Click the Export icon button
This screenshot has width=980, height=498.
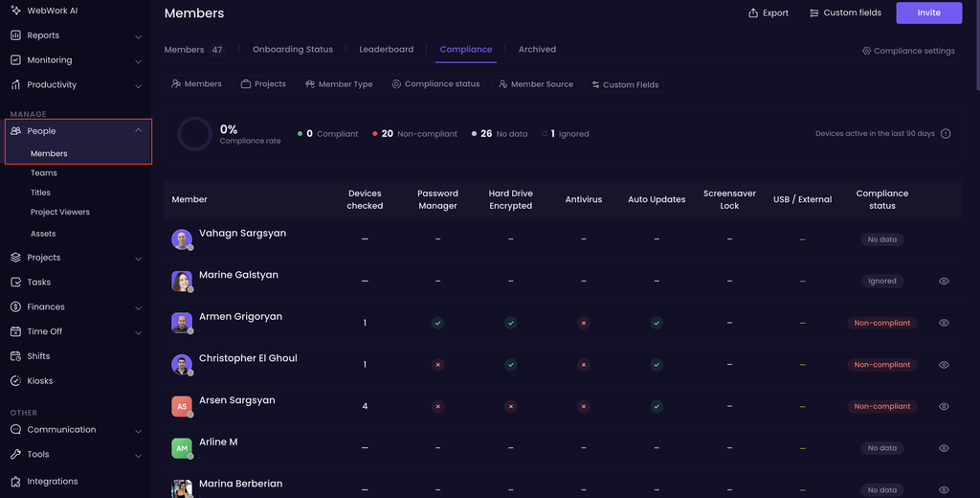coord(768,13)
